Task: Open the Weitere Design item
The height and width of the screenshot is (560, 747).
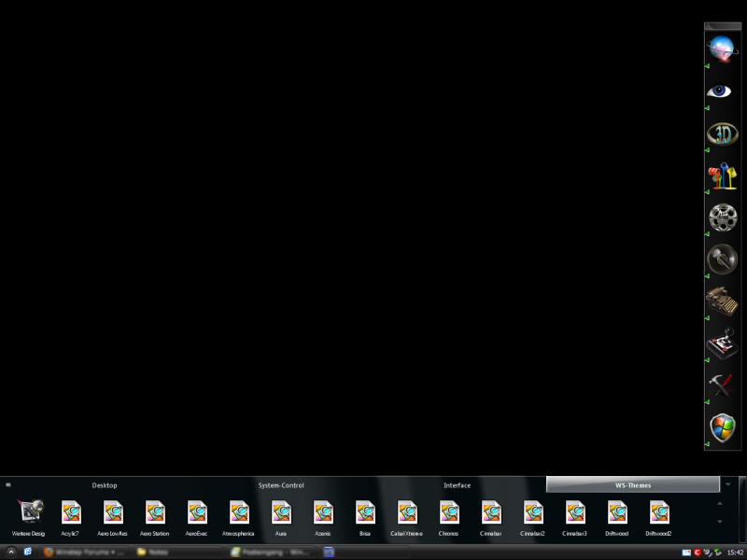Action: coord(29,515)
